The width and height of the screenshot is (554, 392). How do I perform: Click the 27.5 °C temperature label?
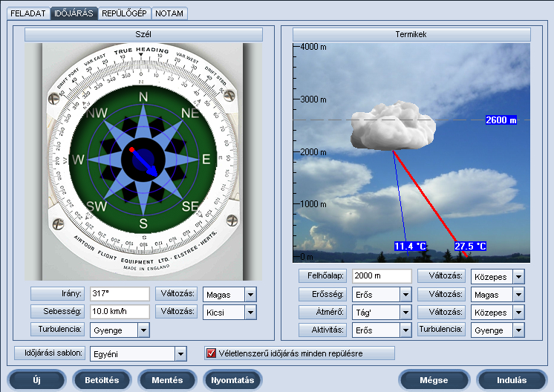(470, 246)
